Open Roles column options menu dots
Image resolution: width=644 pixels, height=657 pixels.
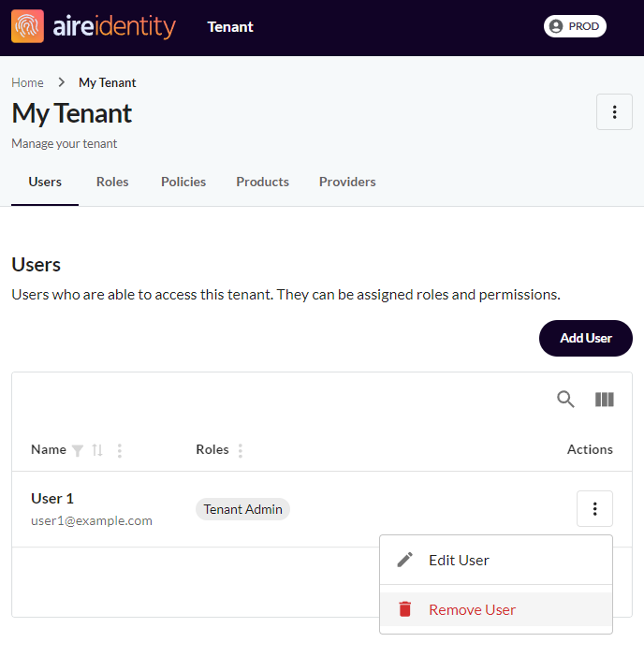point(240,450)
